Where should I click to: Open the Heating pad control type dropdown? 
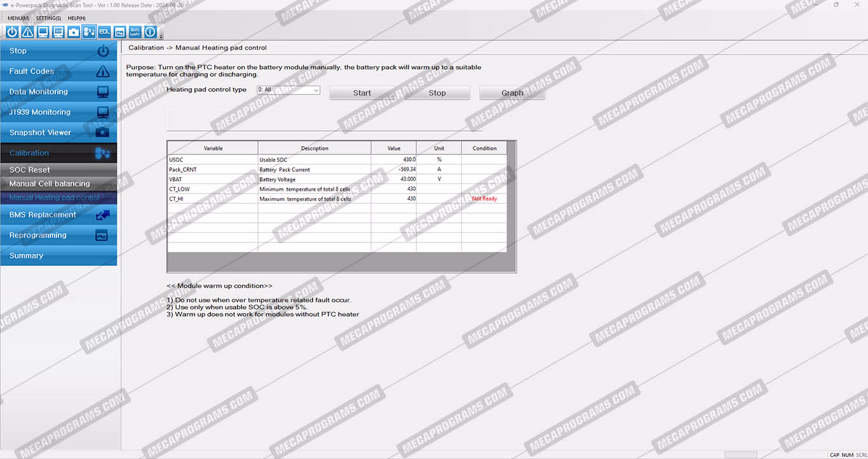coord(288,90)
